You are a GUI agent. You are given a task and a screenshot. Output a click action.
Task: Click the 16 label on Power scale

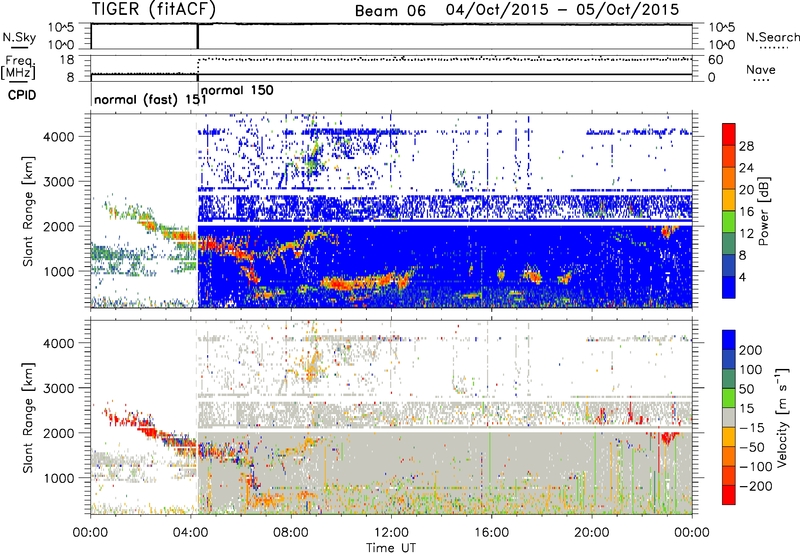point(746,212)
